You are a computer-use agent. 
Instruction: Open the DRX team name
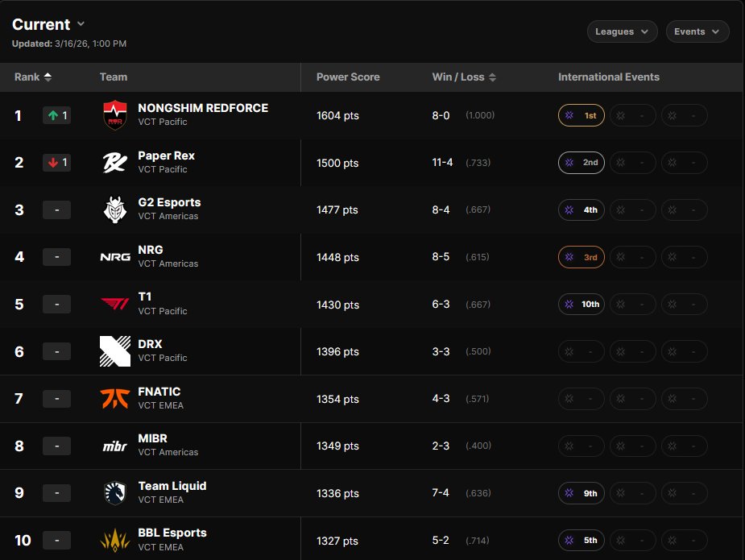150,344
